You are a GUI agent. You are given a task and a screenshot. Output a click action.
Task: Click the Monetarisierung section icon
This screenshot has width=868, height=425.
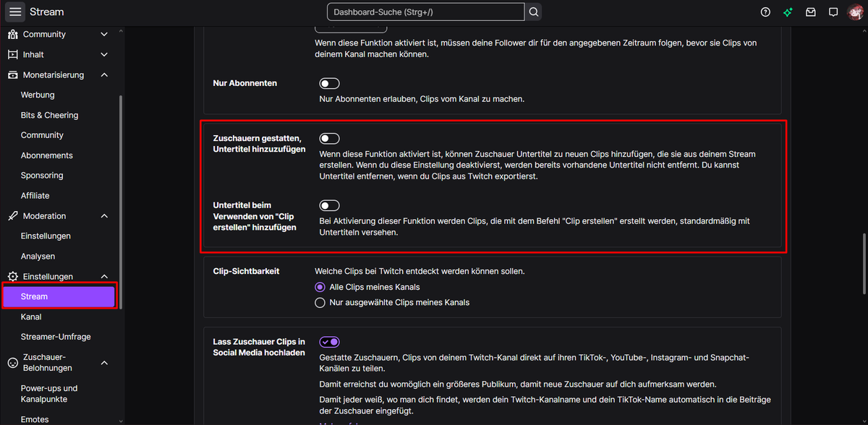12,74
